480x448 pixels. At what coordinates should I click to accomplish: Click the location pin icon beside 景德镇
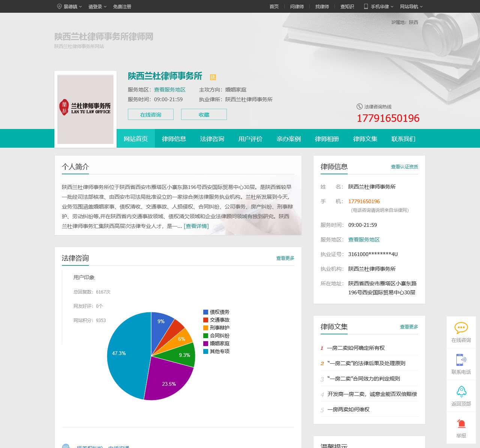(59, 6)
